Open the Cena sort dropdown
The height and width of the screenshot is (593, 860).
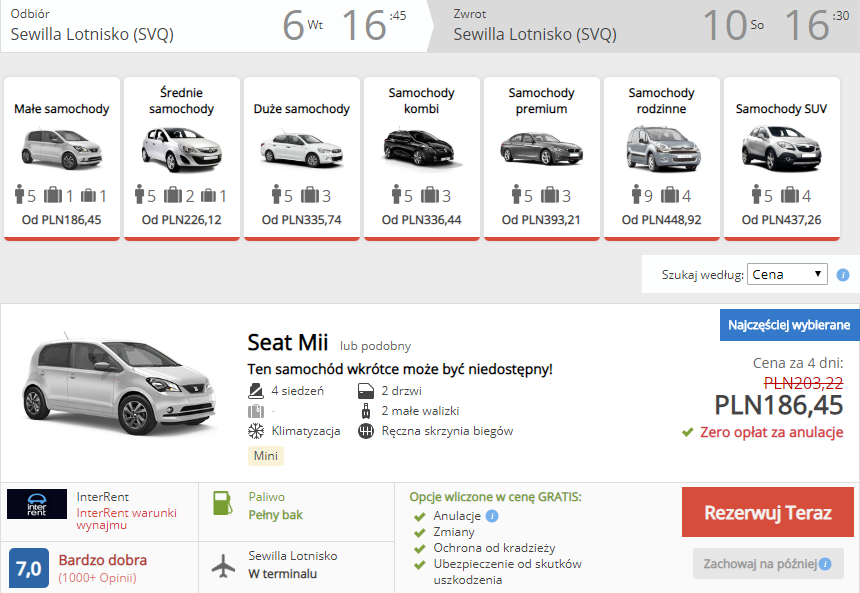point(787,274)
